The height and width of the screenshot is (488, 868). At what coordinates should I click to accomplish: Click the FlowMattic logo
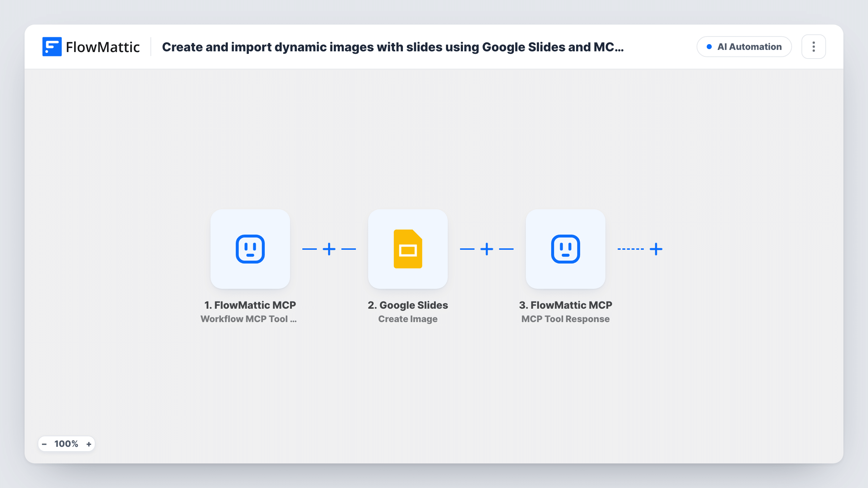91,47
